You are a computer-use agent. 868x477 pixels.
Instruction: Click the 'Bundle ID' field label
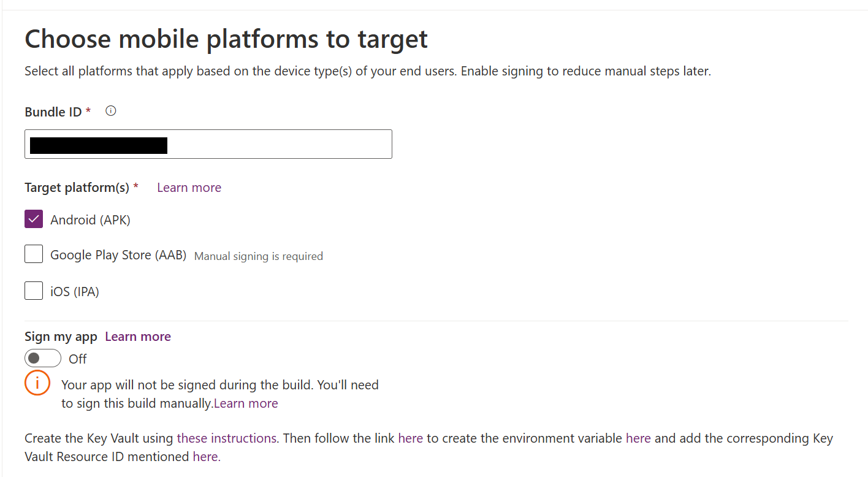(53, 112)
